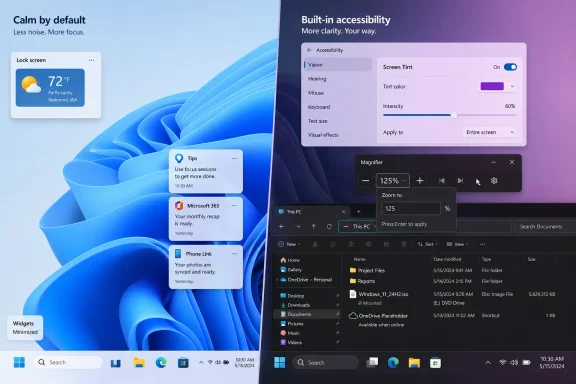Sort by Date modified column header
The width and height of the screenshot is (576, 384).
click(447, 259)
